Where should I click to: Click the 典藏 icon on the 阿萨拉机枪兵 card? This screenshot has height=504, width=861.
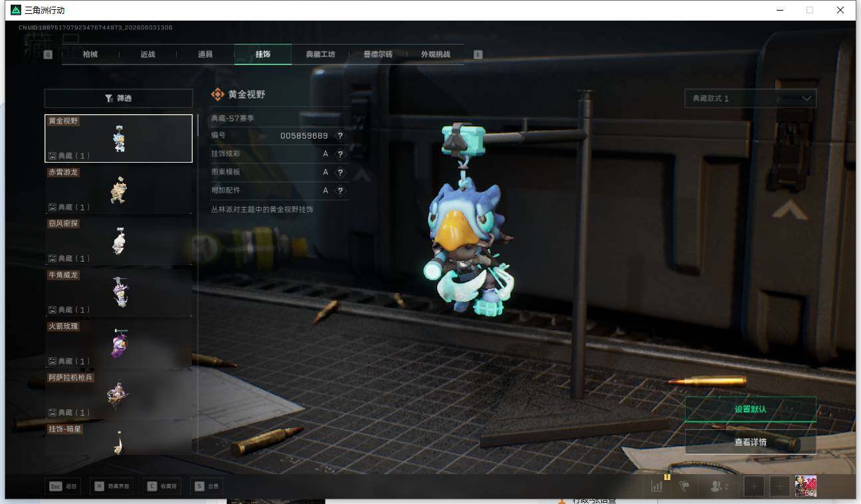point(52,412)
